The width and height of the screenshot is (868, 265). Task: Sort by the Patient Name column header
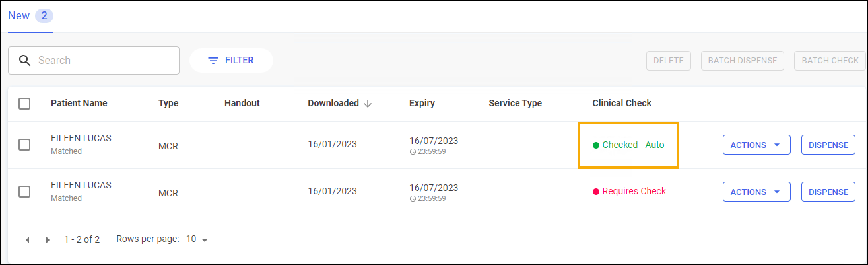(x=79, y=104)
